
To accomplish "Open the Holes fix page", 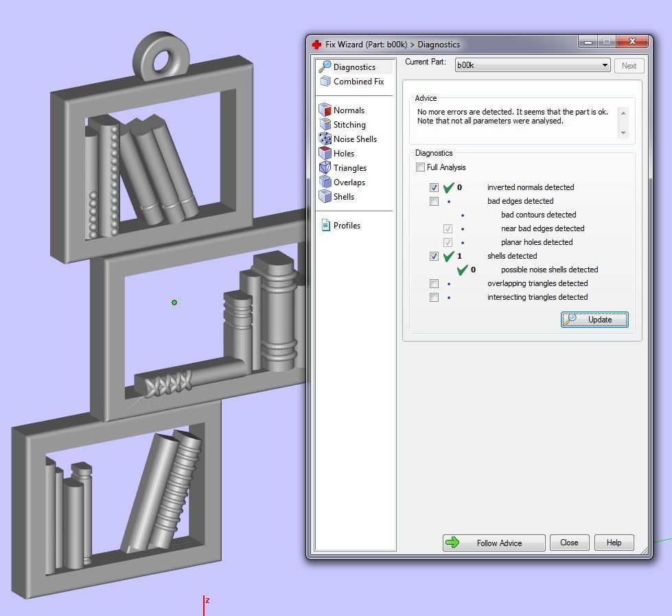I will coord(344,154).
